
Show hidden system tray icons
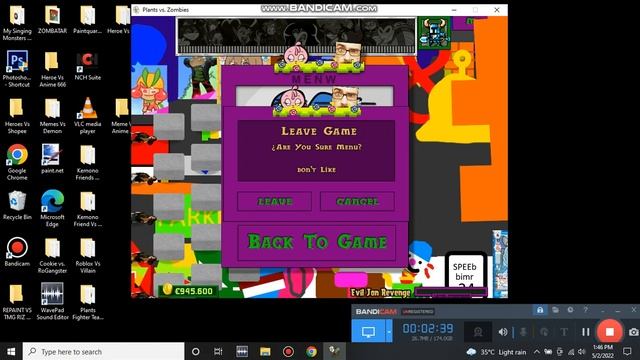[536, 352]
